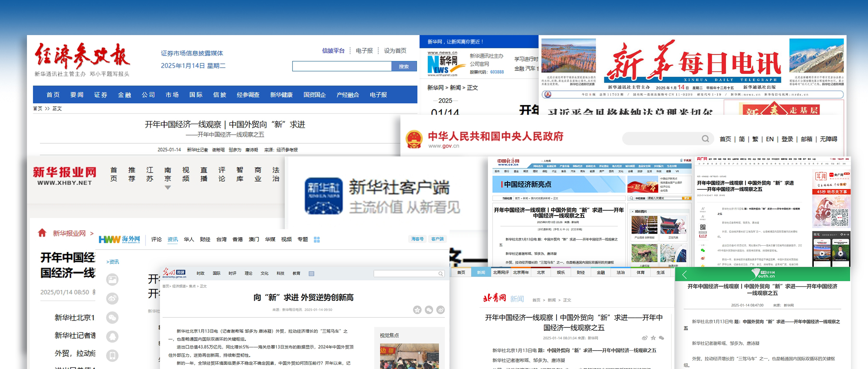The height and width of the screenshot is (369, 868).
Task: Select 证券 in the blue nav bar
Action: [100, 95]
